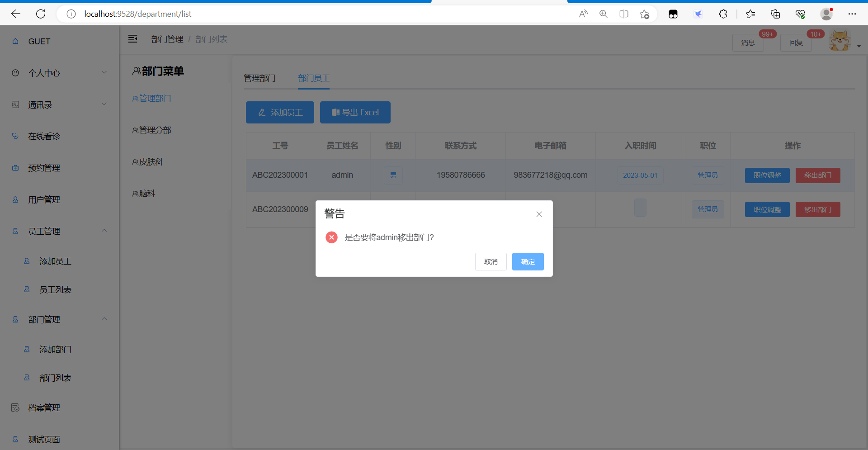Viewport: 868px width, 450px height.
Task: Open 用户管理 in the sidebar
Action: (x=44, y=199)
